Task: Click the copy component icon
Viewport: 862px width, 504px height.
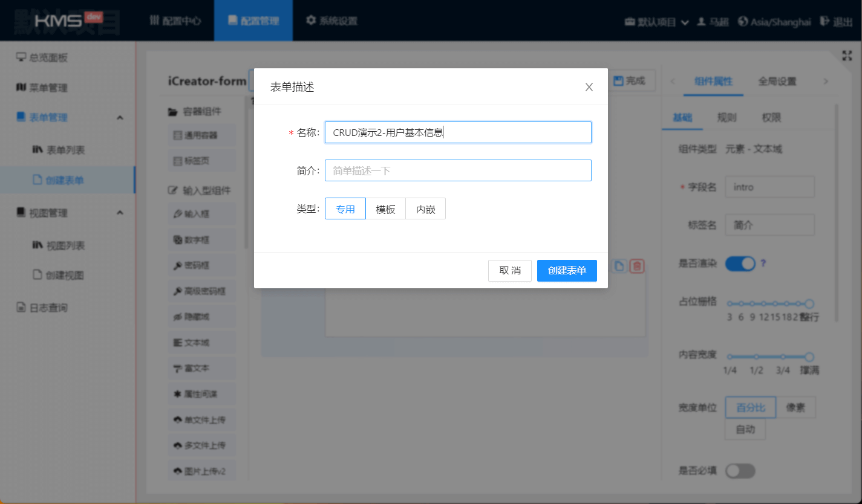Action: (618, 266)
